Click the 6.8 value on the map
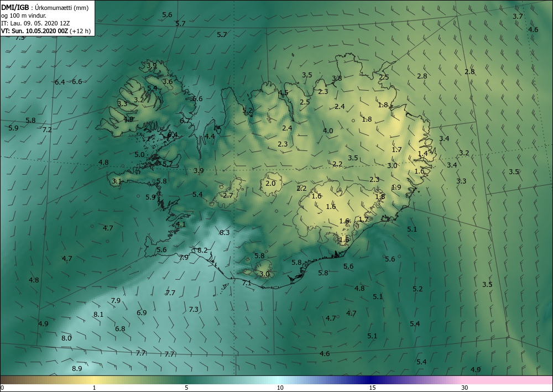Viewport: 553px width, 392px height. [120, 329]
